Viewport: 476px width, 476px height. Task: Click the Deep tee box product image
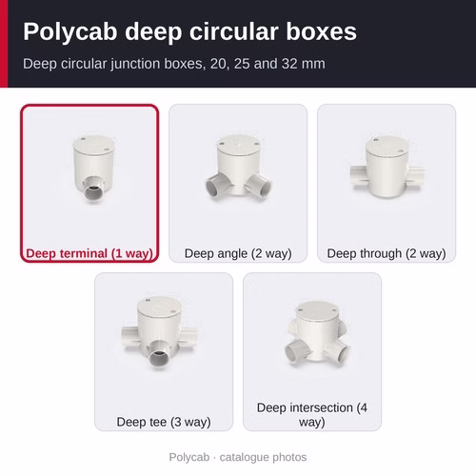click(x=159, y=333)
